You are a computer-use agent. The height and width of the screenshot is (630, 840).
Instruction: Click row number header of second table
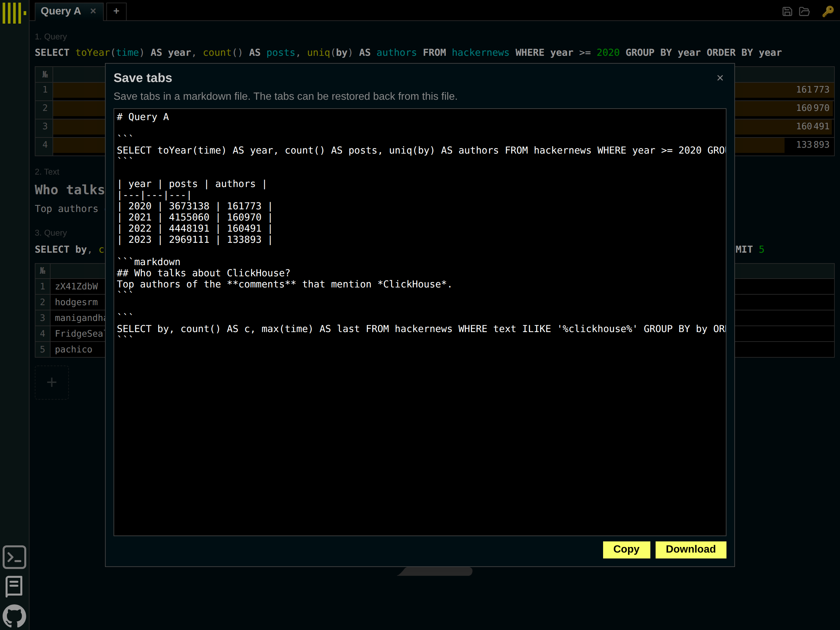point(43,271)
